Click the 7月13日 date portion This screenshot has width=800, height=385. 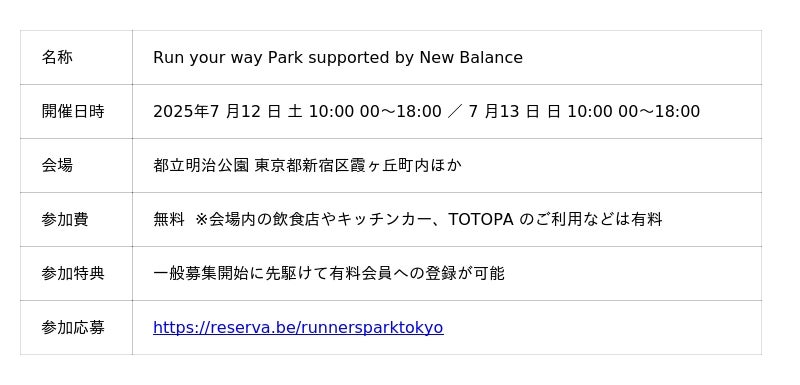(504, 111)
